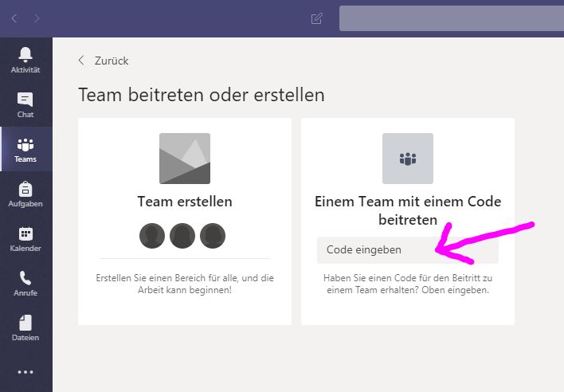Click the 'Team beitreten oder erstellen' title
Image resolution: width=564 pixels, height=392 pixels.
click(202, 95)
